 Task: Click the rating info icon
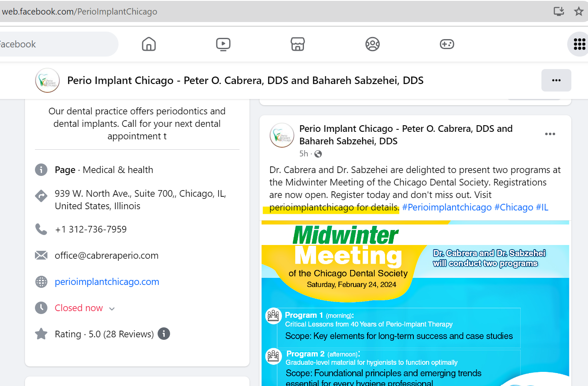(x=164, y=334)
